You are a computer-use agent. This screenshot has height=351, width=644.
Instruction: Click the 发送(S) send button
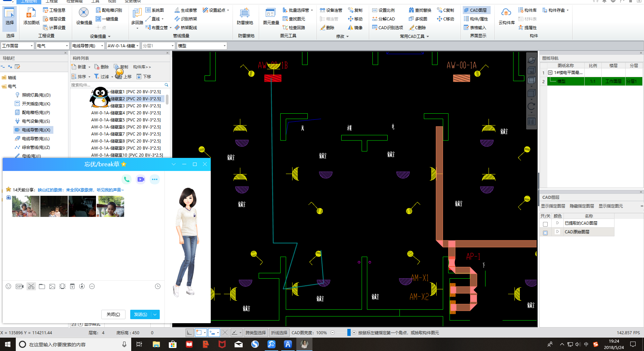[141, 314]
